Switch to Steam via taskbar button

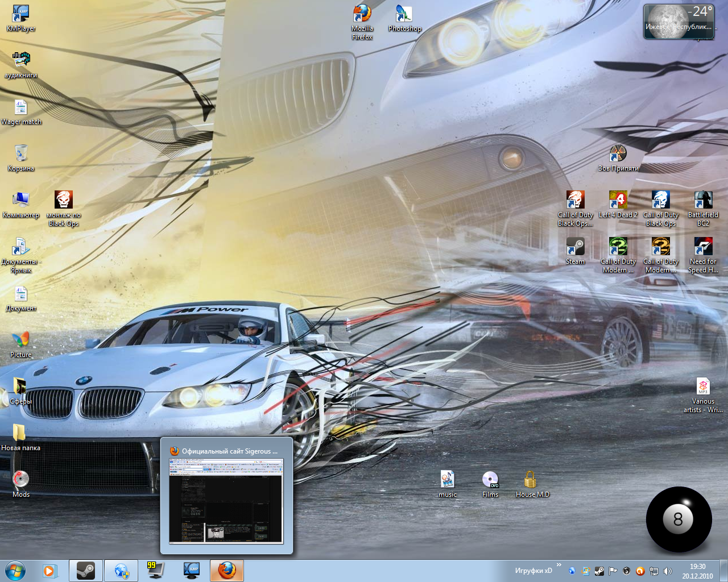click(x=86, y=570)
